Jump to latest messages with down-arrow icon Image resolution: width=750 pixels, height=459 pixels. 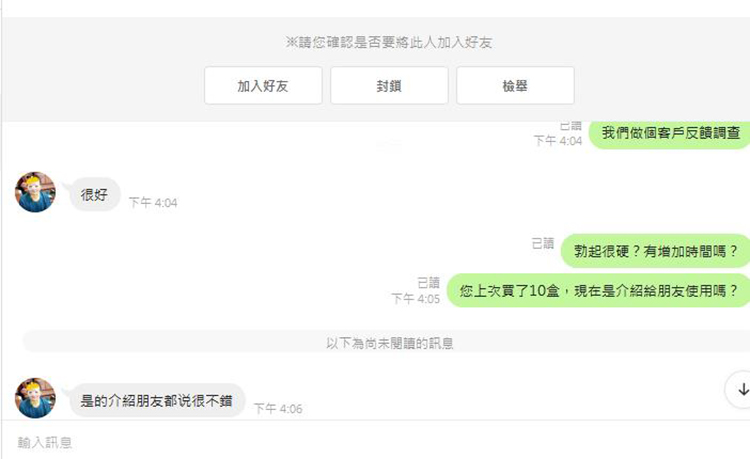click(741, 389)
